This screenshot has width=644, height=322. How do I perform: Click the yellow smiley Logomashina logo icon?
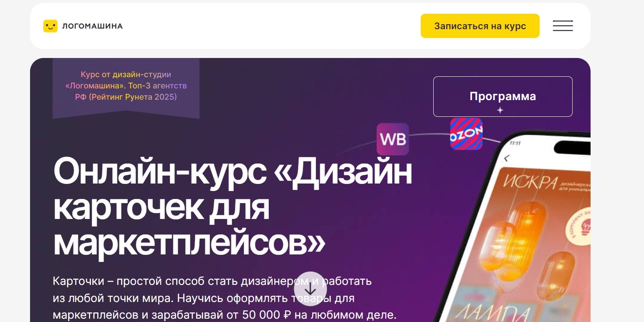(x=51, y=26)
